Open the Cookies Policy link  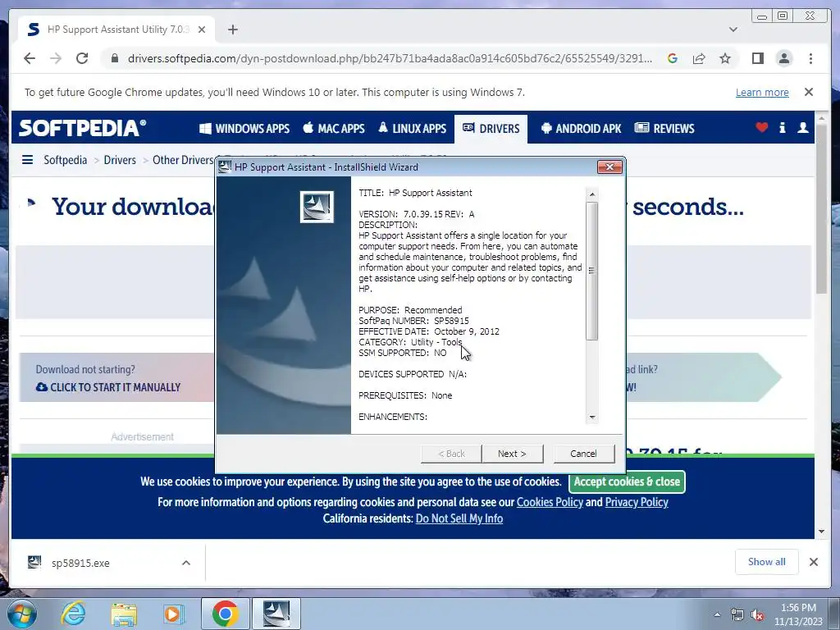click(550, 502)
